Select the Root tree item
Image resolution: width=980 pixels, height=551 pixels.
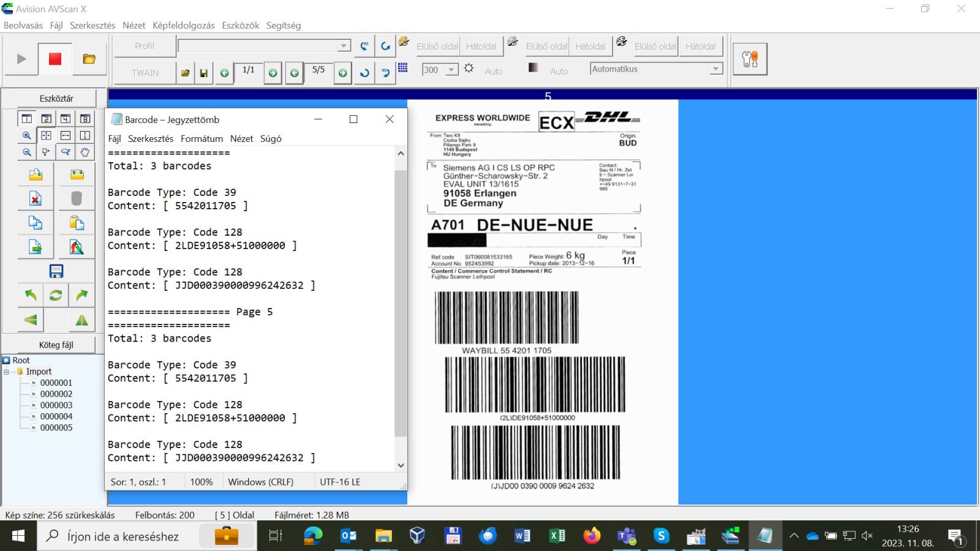coord(21,361)
